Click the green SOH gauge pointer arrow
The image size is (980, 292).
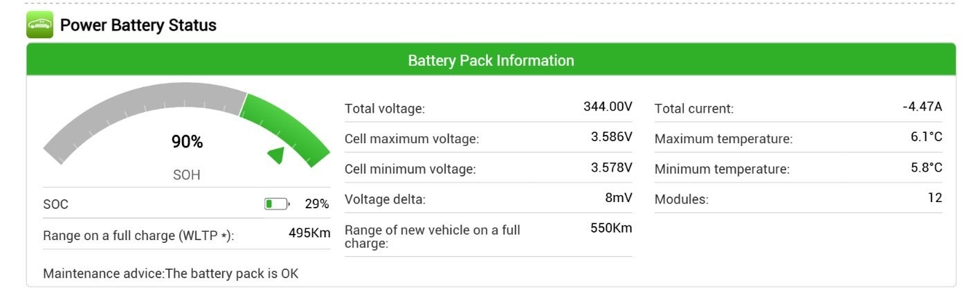pos(277,155)
